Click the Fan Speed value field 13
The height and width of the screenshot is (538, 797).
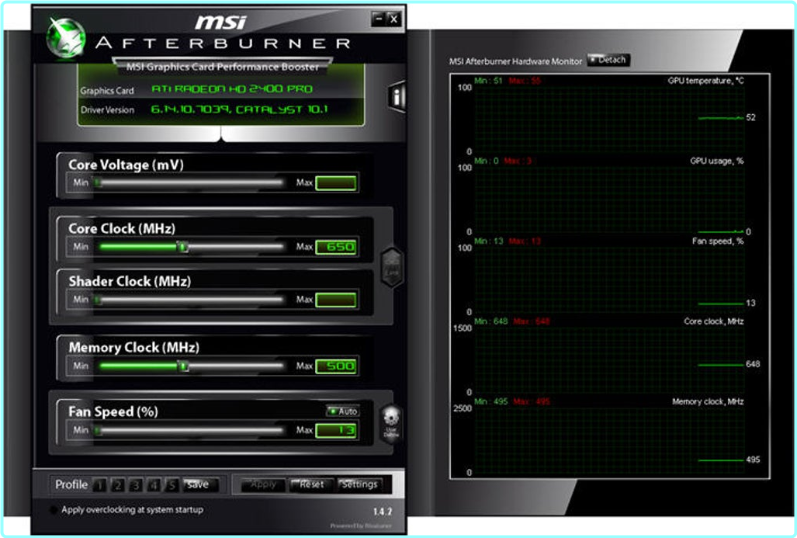click(336, 431)
